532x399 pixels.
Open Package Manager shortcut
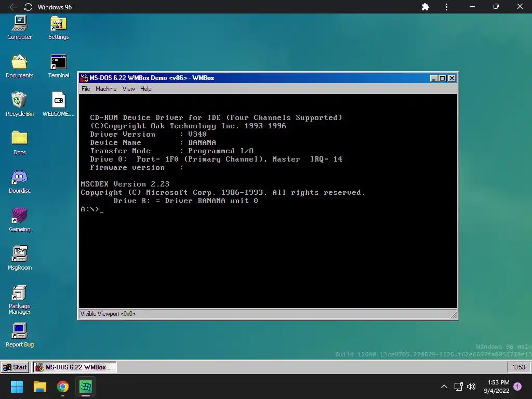[x=19, y=300]
